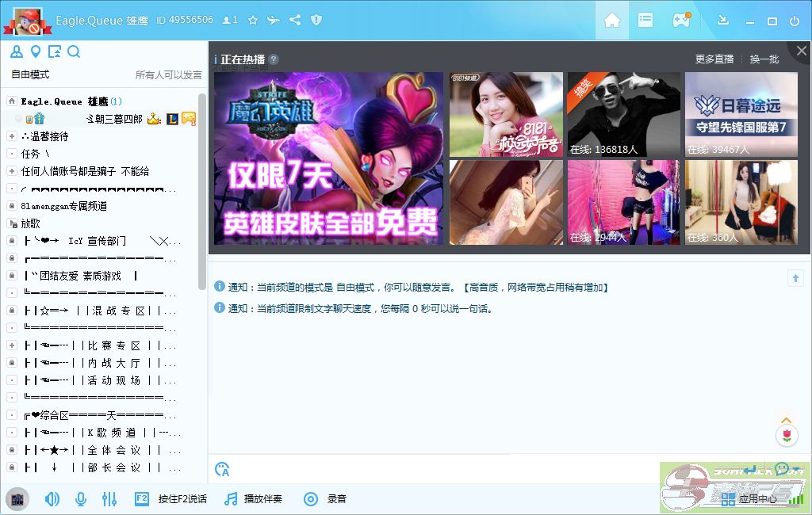Click into the chat message input field
The image size is (812, 515).
click(x=446, y=469)
